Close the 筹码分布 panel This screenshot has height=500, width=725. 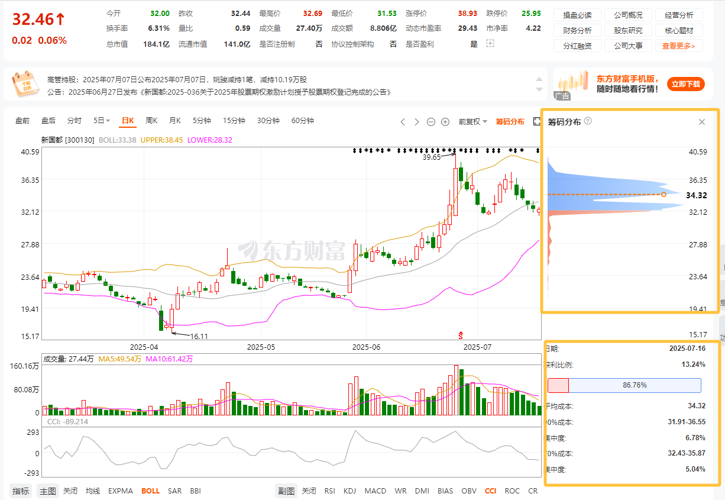(701, 122)
